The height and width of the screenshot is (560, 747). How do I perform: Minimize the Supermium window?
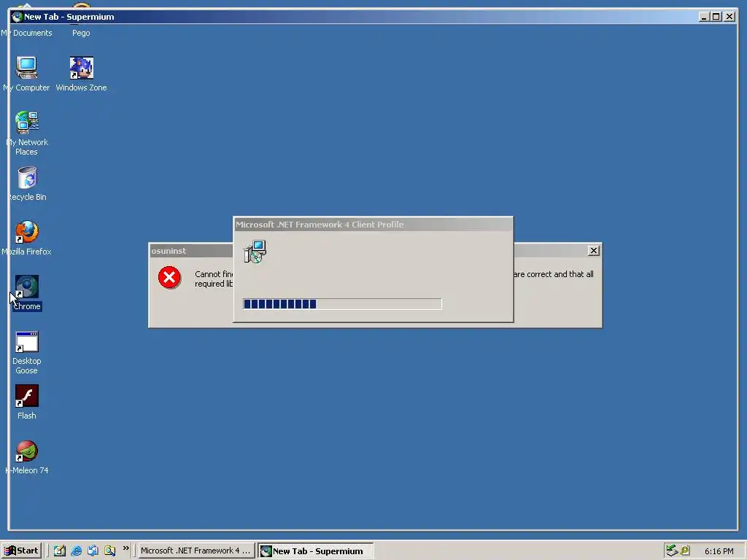coord(705,17)
